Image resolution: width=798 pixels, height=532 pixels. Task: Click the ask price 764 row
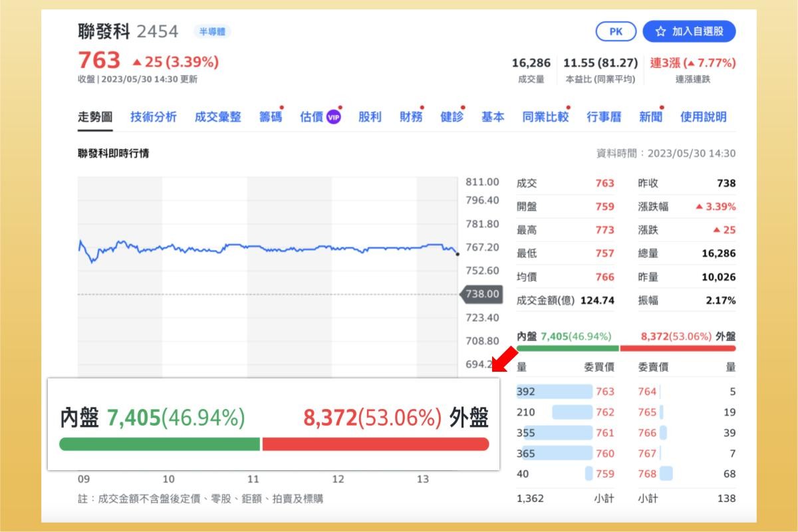[x=687, y=392]
